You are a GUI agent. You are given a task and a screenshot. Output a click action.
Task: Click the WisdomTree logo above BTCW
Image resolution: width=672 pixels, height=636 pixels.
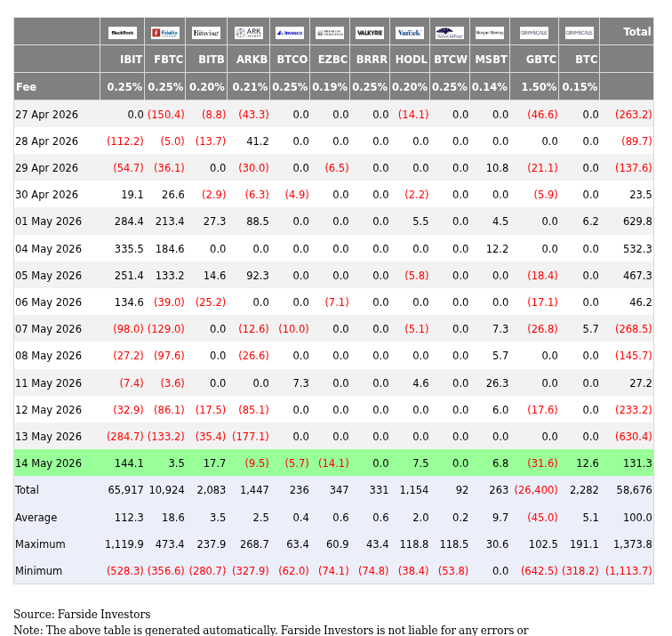click(450, 33)
